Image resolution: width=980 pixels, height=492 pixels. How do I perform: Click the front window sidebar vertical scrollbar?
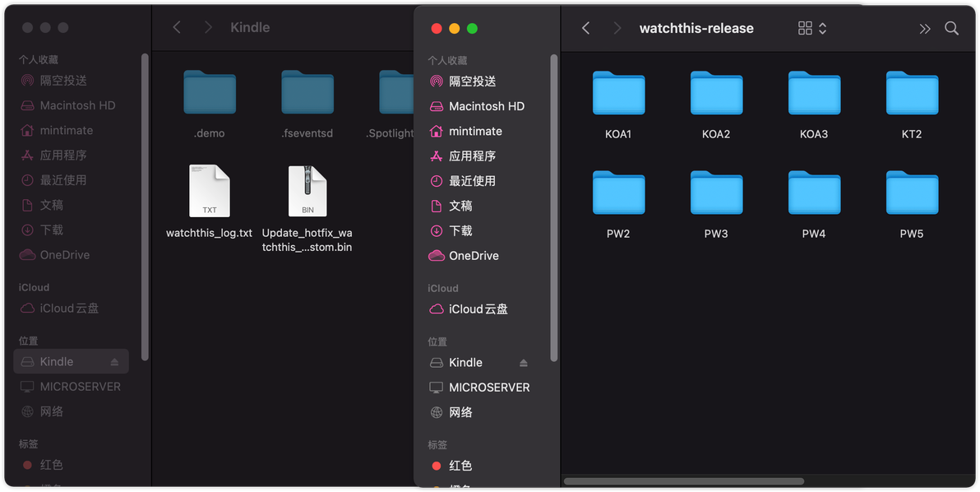point(553,207)
